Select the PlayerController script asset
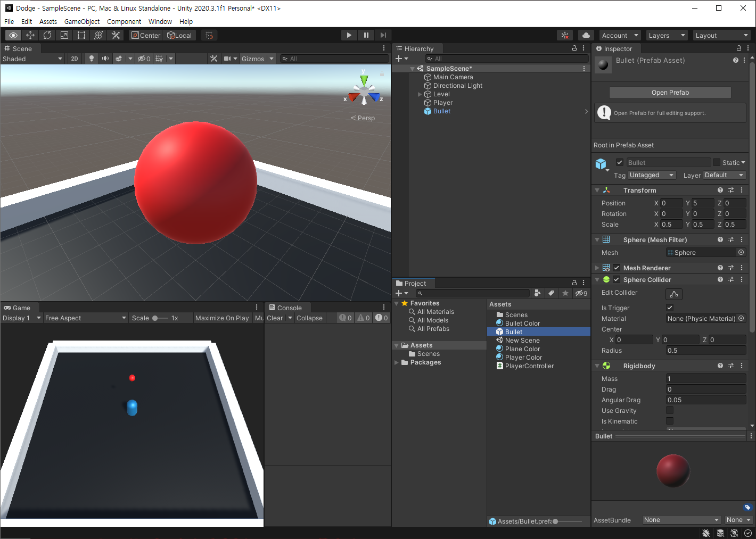Image resolution: width=756 pixels, height=539 pixels. [529, 366]
